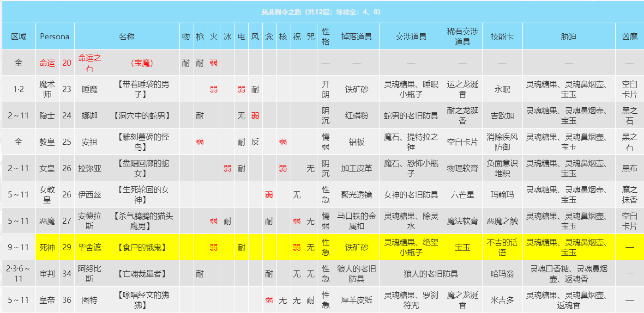Select the 魔之抹香 cell
This screenshot has width=644, height=313.
[630, 195]
